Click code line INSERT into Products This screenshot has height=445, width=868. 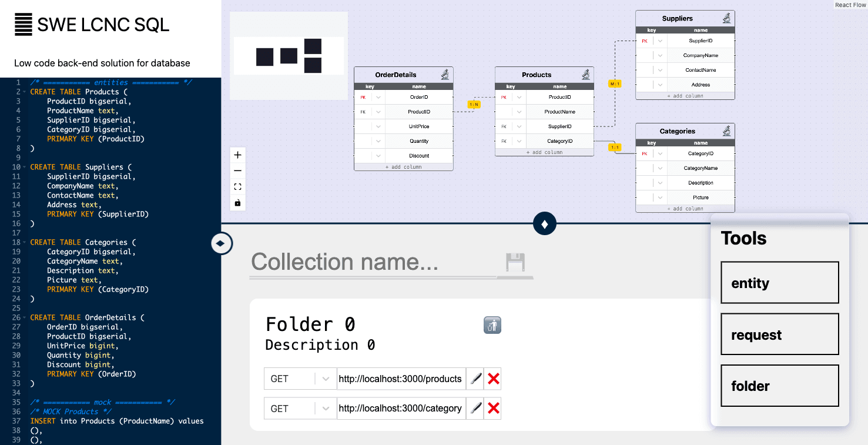pos(117,421)
